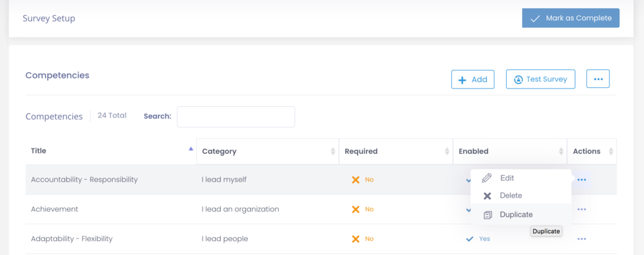This screenshot has width=644, height=255.
Task: Focus the competencies Search input field
Action: (x=236, y=116)
